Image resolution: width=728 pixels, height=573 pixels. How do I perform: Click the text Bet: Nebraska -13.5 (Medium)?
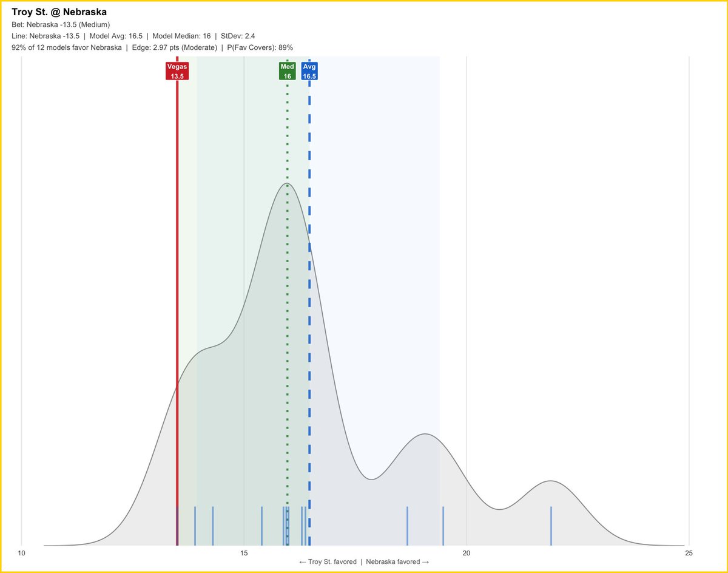61,24
